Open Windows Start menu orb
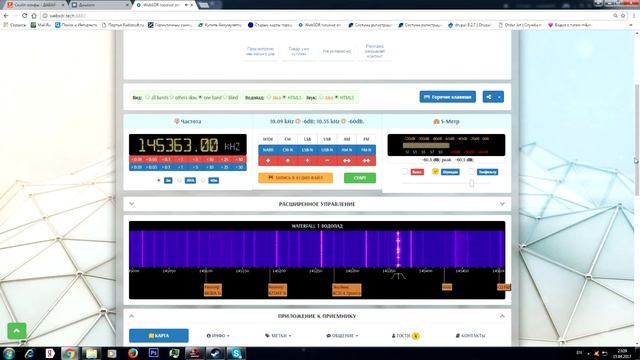640x360 pixels. tap(9, 353)
